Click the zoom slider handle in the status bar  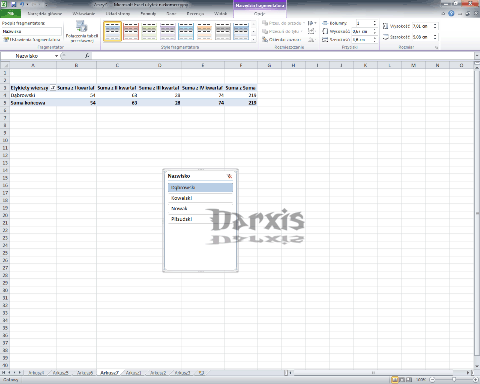(454, 380)
